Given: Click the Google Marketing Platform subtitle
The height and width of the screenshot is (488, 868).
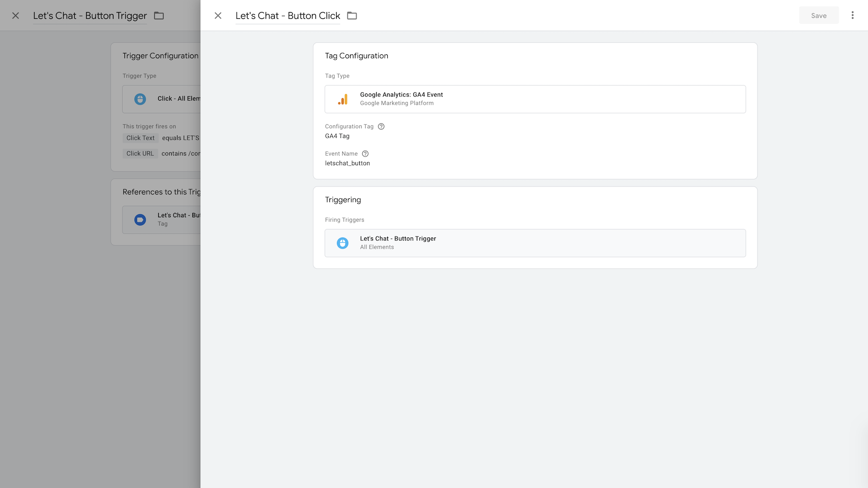Looking at the screenshot, I should tap(397, 103).
